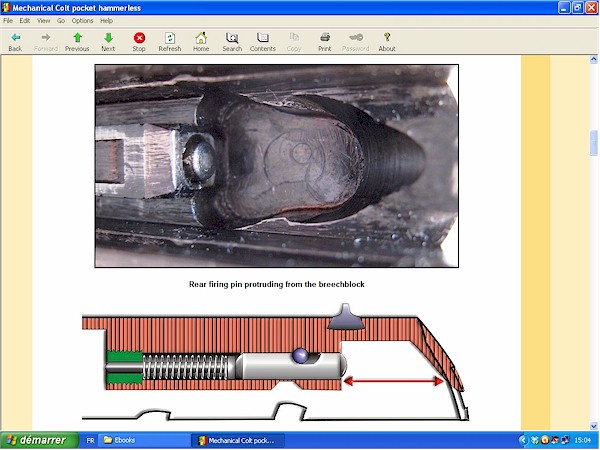Viewport: 600px width, 450px height.
Task: Click the scroll down arrow
Action: pos(593,426)
